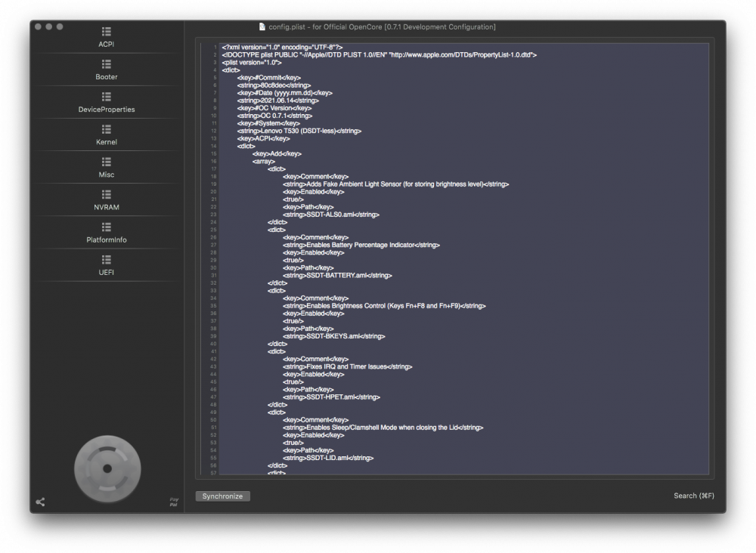Viewport: 756px width, 553px height.
Task: Click 'Enables Battery Percentage Indicator' line
Action: pos(361,246)
